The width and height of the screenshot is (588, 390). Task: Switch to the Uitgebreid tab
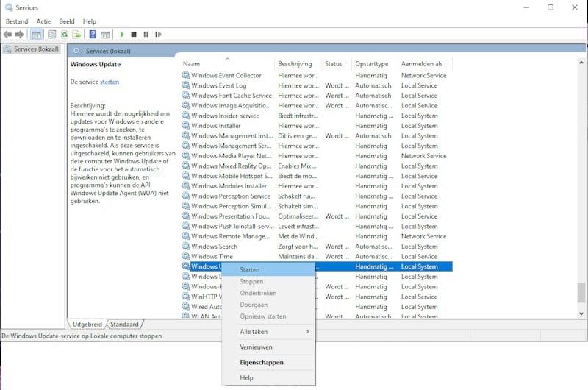click(87, 325)
